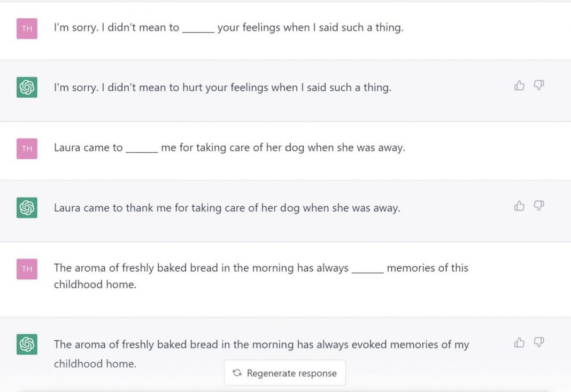Screen dimensions: 571x392
Task: Click the ChatGPT logo beside the 'evoked memories' reply
Action: click(x=27, y=344)
